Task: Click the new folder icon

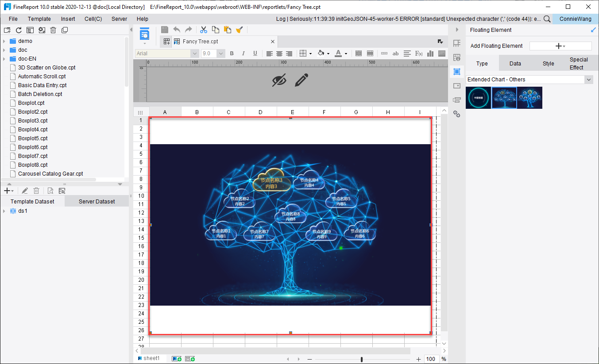Action: click(x=7, y=30)
